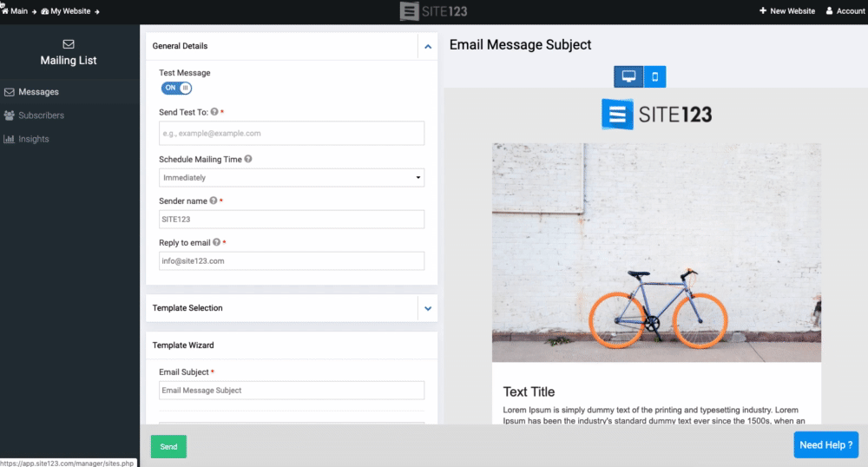Open the Insights sidebar item
This screenshot has width=868, height=467.
pyautogui.click(x=69, y=139)
